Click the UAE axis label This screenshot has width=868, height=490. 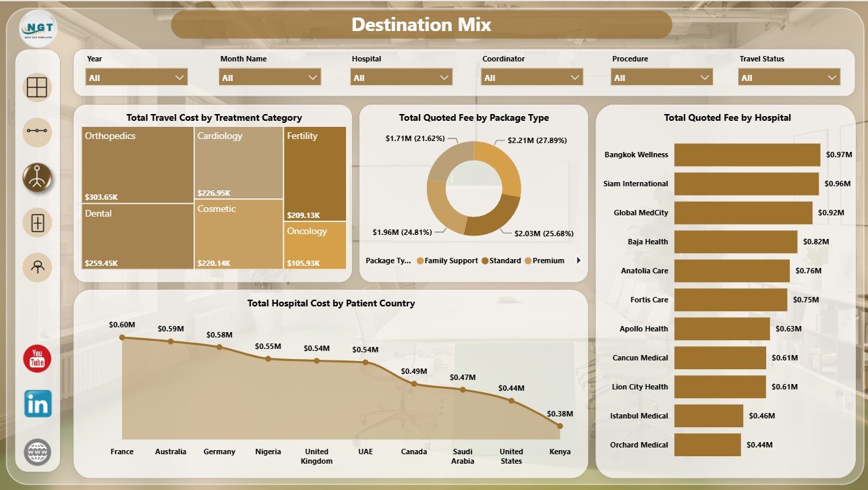click(365, 452)
